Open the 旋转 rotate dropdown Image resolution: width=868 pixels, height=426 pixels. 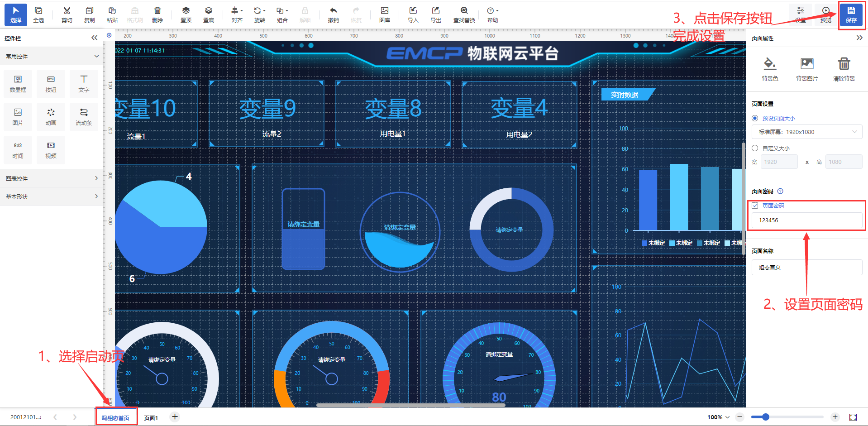[x=260, y=14]
